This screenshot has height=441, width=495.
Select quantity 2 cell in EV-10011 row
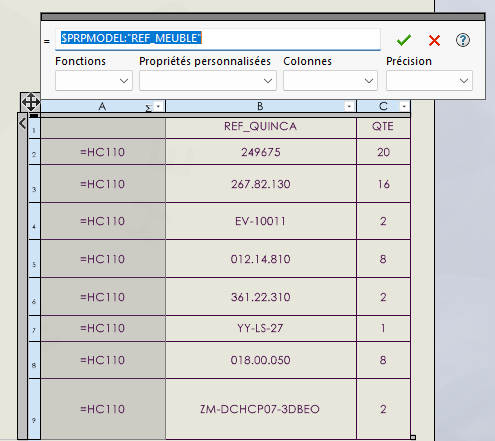[x=383, y=221]
